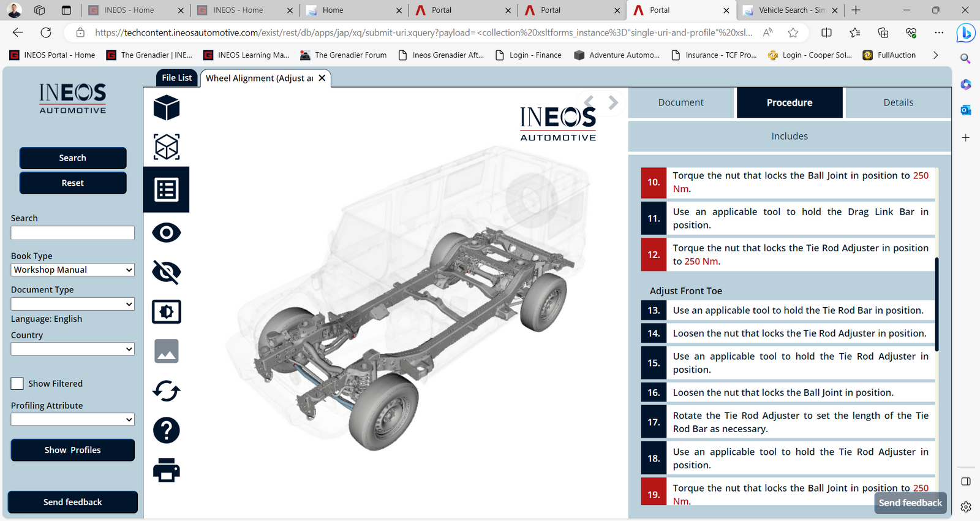The height and width of the screenshot is (521, 980).
Task: Open browser favorites list icon
Action: pos(855,32)
